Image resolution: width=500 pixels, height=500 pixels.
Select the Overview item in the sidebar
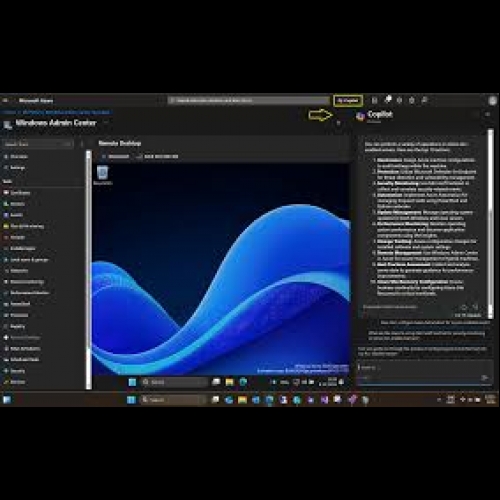[16, 156]
